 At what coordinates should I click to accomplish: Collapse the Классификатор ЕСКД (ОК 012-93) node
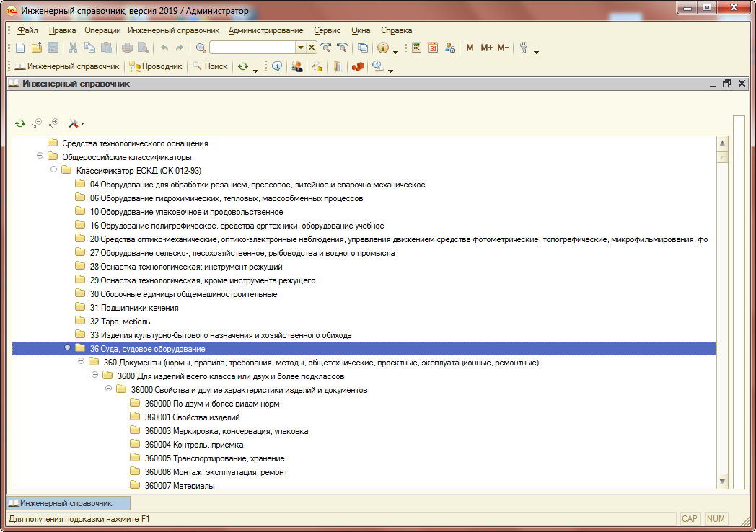[x=54, y=170]
